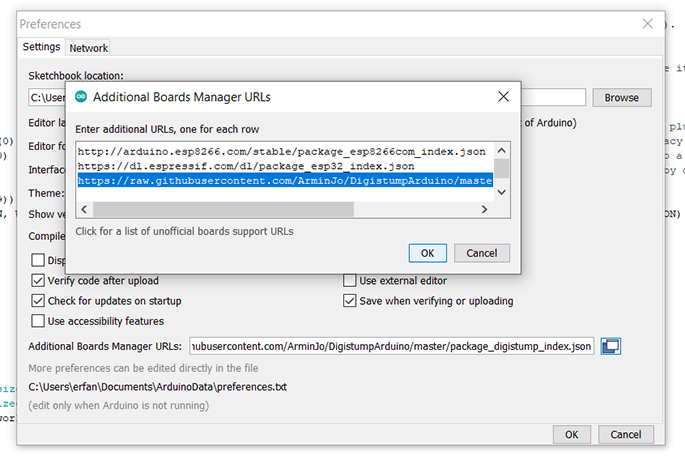685x456 pixels.
Task: Click the right arrow of the horizontal scrollbar
Action: click(x=485, y=209)
